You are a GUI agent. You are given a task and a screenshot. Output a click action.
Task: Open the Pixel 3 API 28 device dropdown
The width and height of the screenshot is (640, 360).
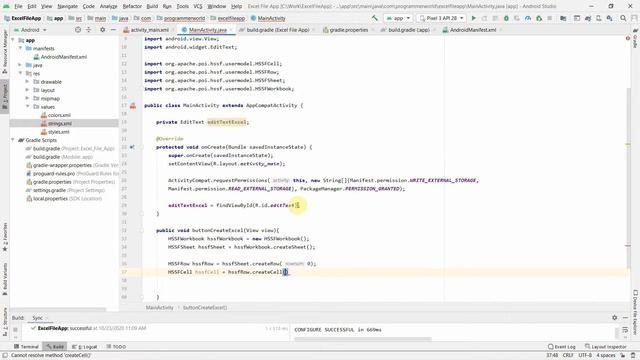(442, 18)
